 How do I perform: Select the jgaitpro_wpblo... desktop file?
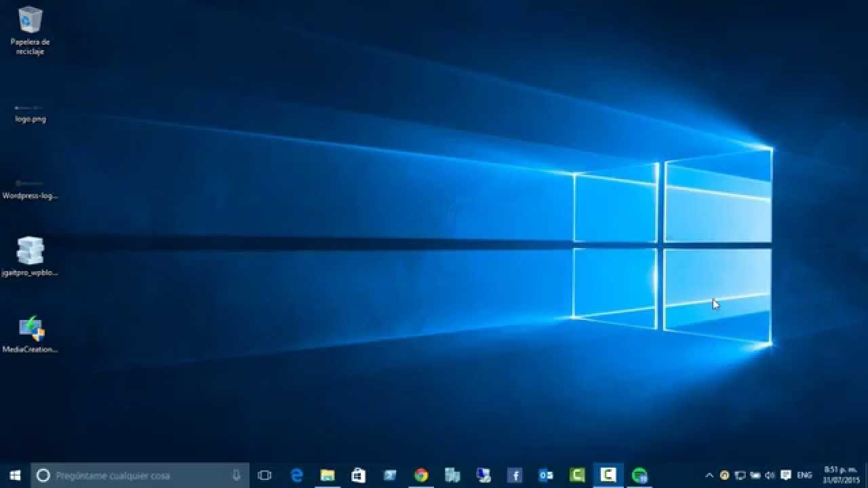tap(30, 257)
